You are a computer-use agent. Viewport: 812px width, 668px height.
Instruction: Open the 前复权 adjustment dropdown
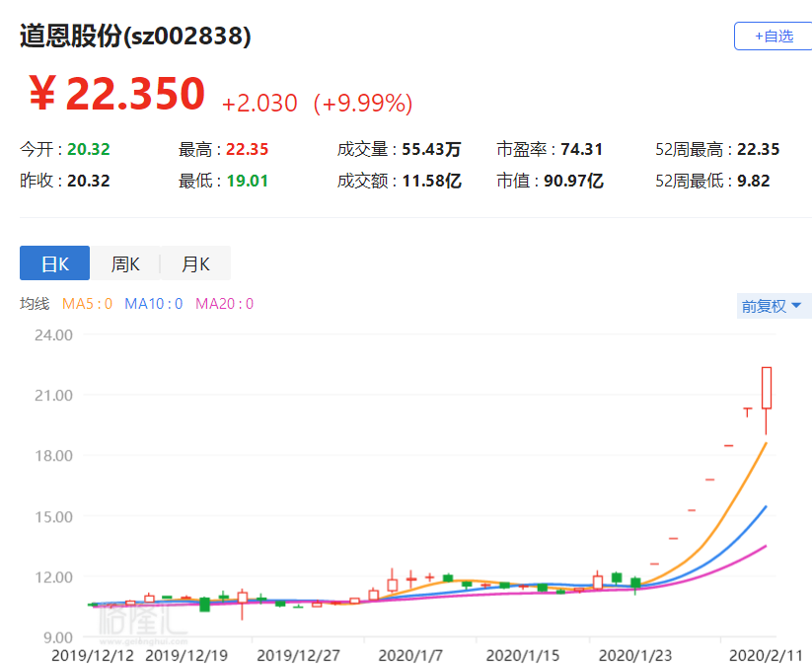[773, 306]
